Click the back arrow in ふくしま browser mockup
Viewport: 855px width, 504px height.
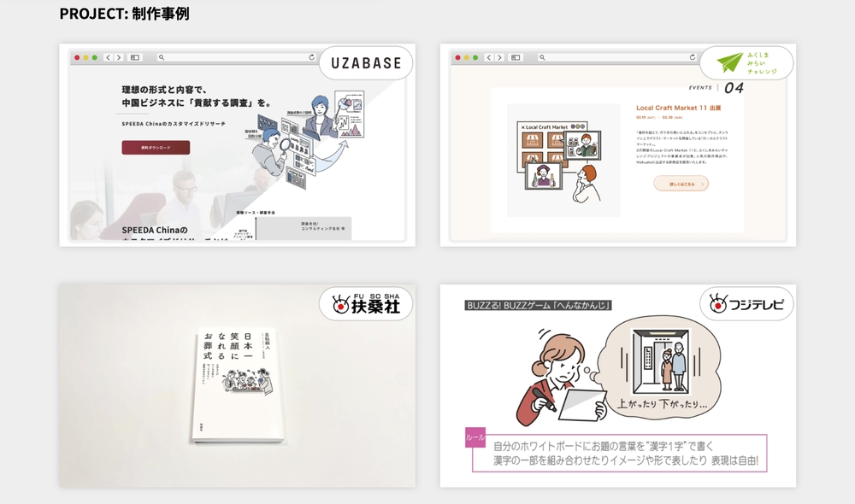tap(488, 57)
